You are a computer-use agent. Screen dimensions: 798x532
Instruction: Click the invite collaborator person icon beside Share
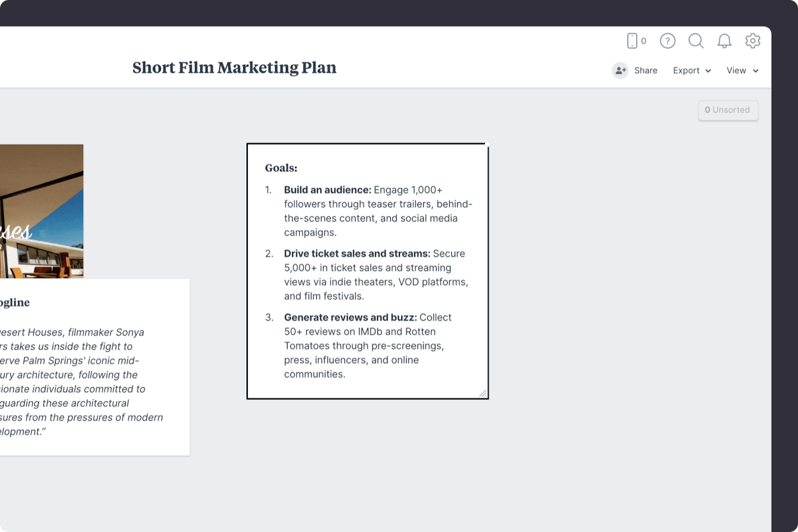pos(621,70)
